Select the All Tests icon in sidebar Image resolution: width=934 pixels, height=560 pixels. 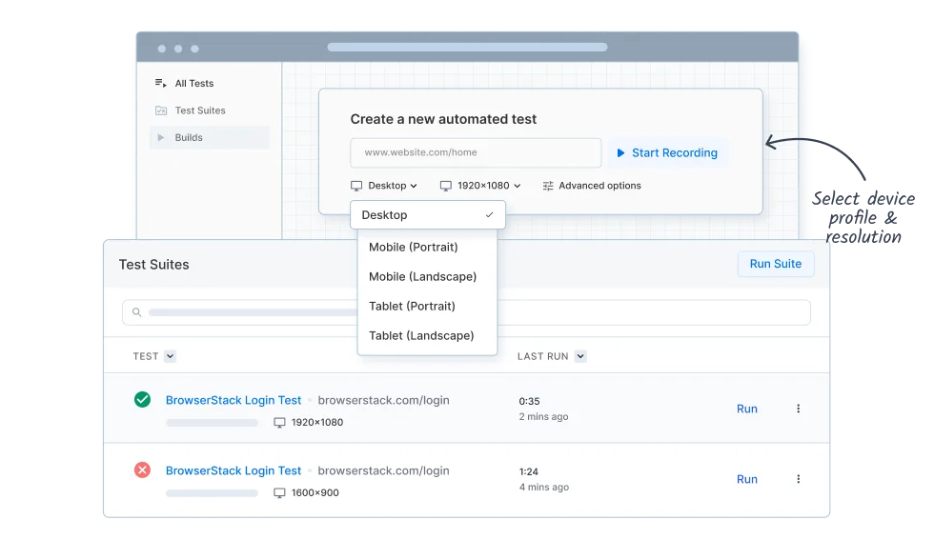pyautogui.click(x=161, y=83)
